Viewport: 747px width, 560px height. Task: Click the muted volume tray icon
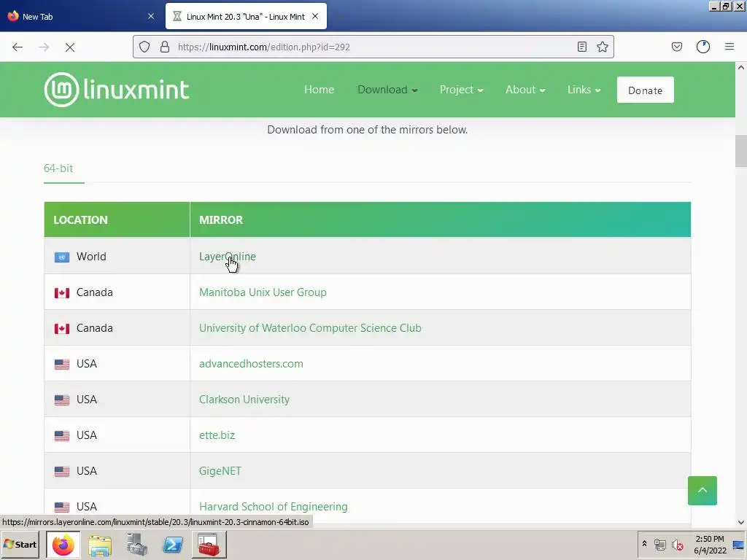coord(678,545)
